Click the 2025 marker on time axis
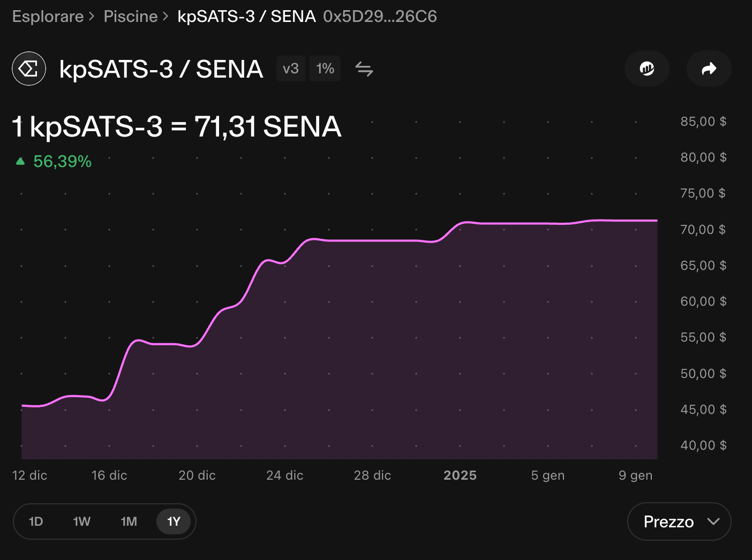This screenshot has width=752, height=560. point(460,475)
